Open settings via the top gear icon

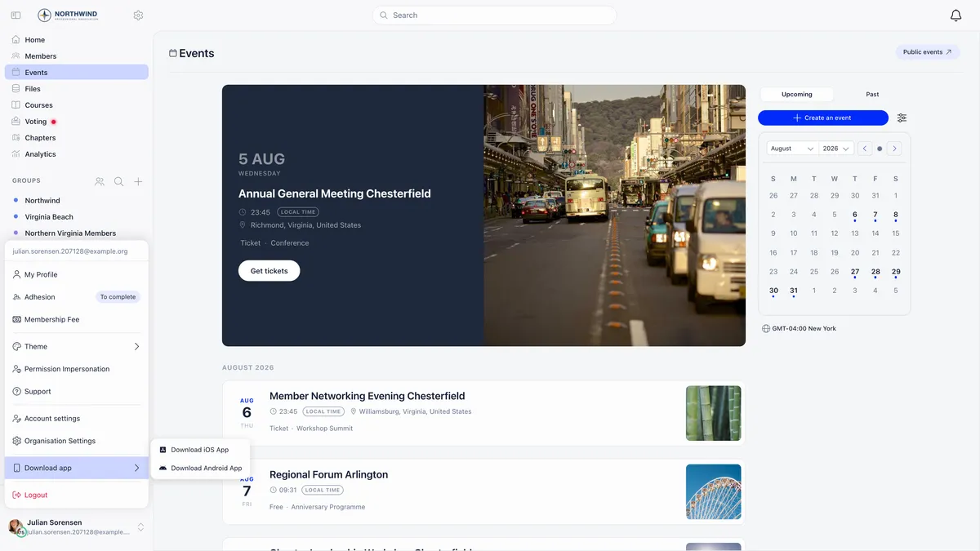(x=138, y=16)
